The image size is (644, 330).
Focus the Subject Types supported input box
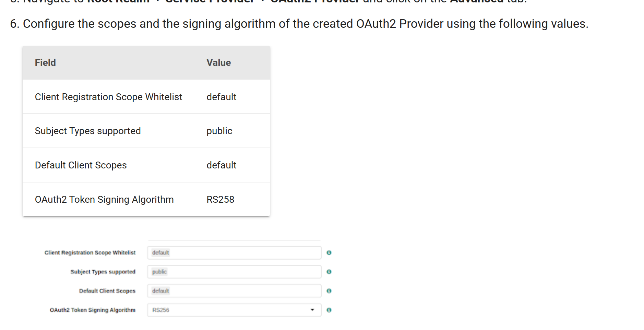click(234, 272)
